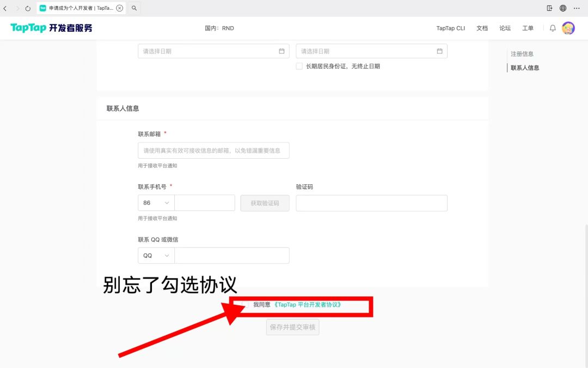Close the 申请成为个人开发者 browser tab
Image resolution: width=588 pixels, height=368 pixels.
(x=120, y=8)
